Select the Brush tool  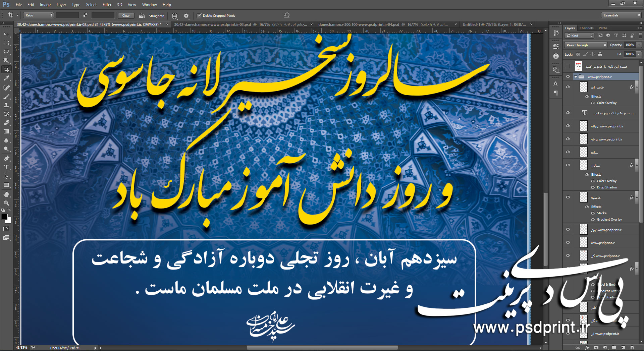click(6, 97)
